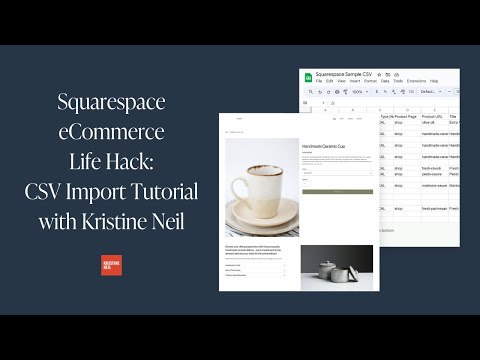Open the Extensions menu

[416, 81]
